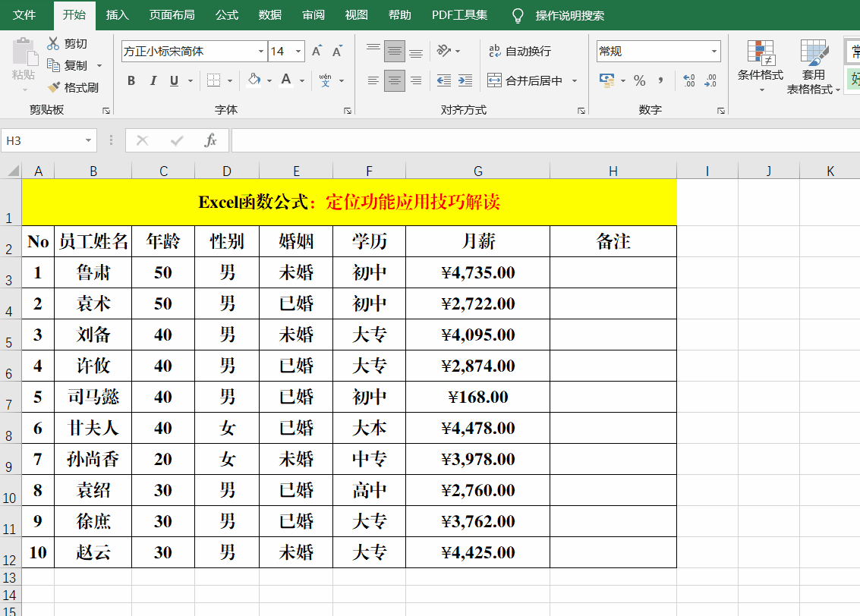
Task: Click the text orientation icon
Action: tap(444, 51)
